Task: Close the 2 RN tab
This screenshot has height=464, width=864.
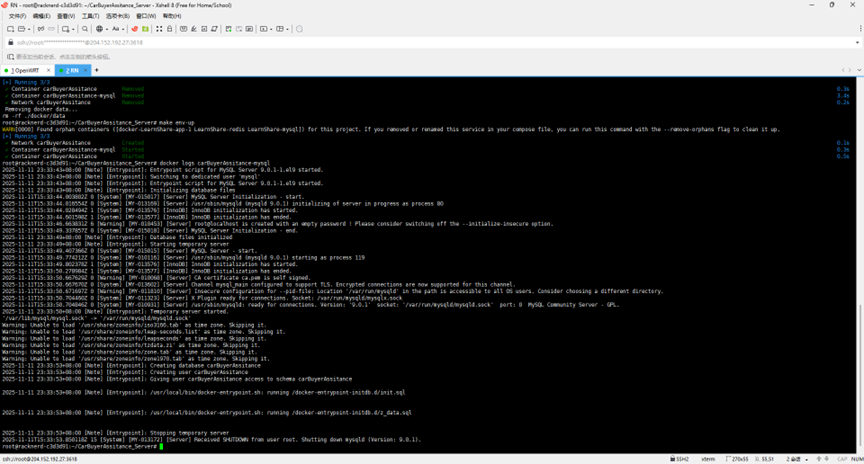Action: pyautogui.click(x=85, y=71)
